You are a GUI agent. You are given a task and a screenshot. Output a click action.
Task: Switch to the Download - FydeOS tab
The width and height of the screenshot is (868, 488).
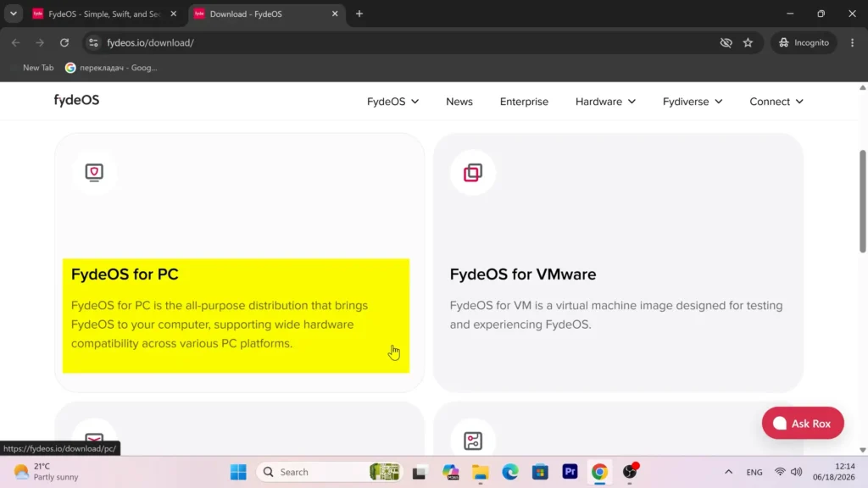coord(267,14)
